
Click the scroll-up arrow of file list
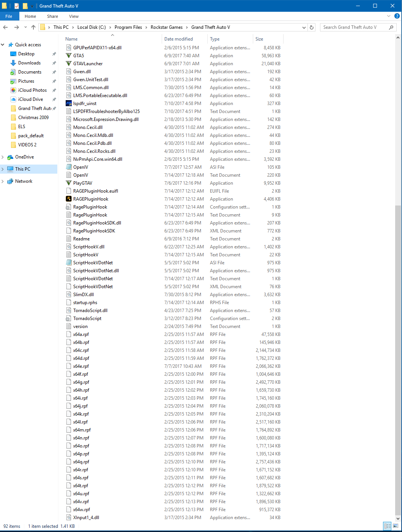click(398, 38)
